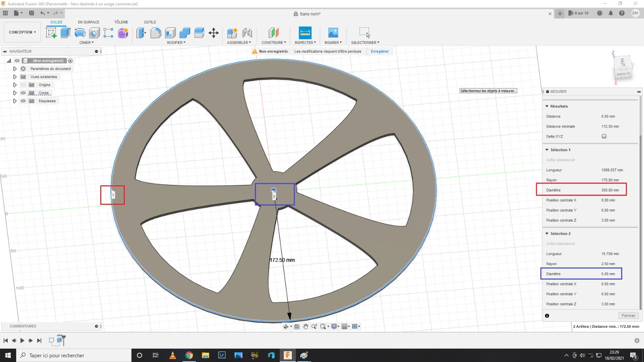Collapse the Sélection 1 section
This screenshot has height=362, width=644.
[x=547, y=150]
